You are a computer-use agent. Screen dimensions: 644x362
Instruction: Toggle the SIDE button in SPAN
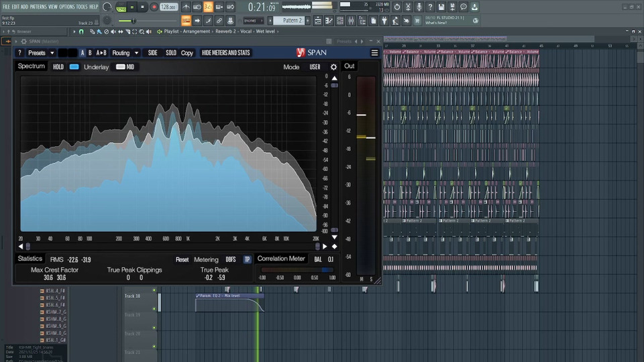click(153, 52)
